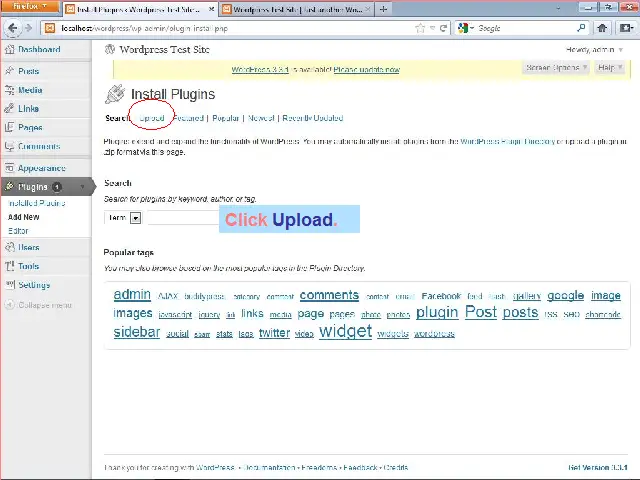640x480 pixels.
Task: Open the Firefox application menu
Action: (30, 7)
